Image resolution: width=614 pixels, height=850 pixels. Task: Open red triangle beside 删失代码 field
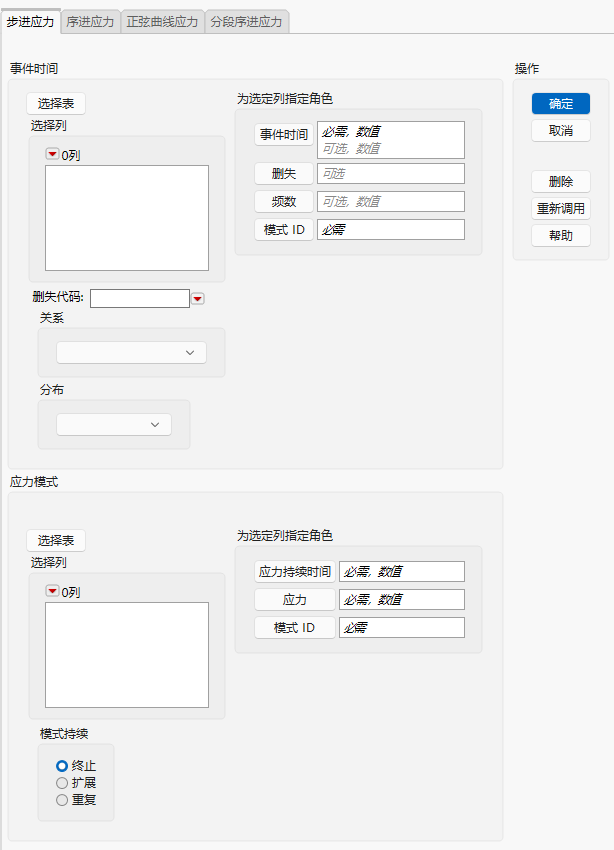[198, 299]
